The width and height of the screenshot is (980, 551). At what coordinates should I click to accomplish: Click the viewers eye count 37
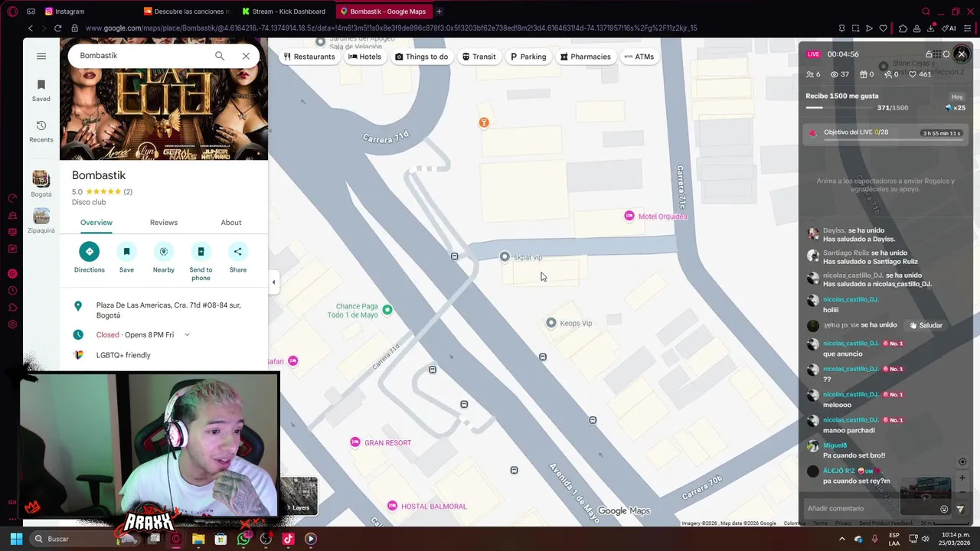pyautogui.click(x=841, y=74)
